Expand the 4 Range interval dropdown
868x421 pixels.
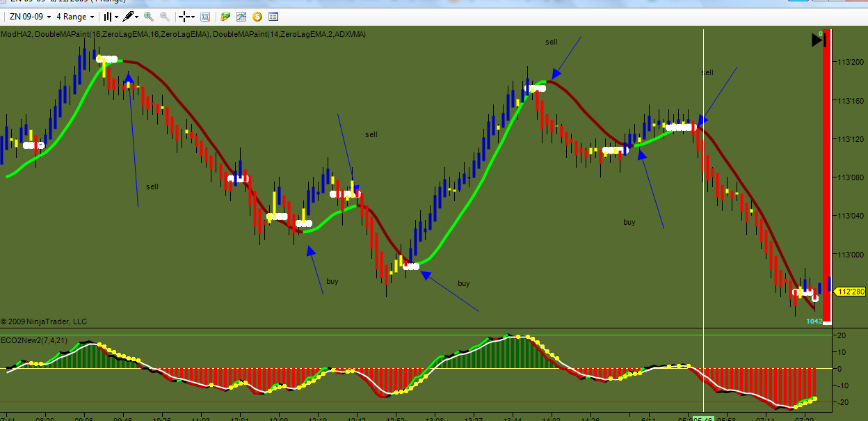[x=74, y=16]
